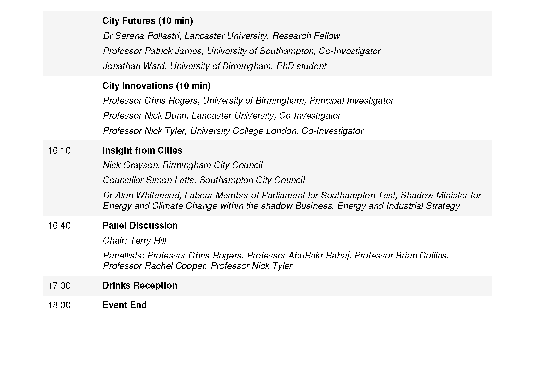Click the Jonathan Ward PhD student line
This screenshot has height=392, width=536.
coord(214,66)
